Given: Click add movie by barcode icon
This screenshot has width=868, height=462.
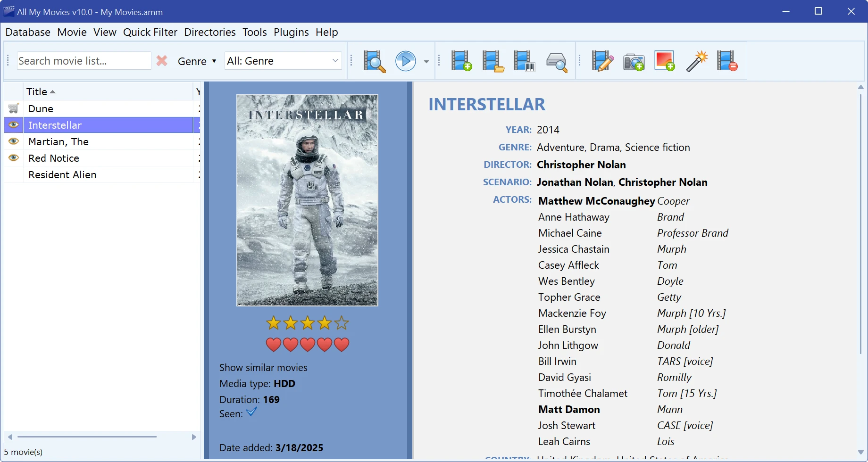Looking at the screenshot, I should click(524, 61).
